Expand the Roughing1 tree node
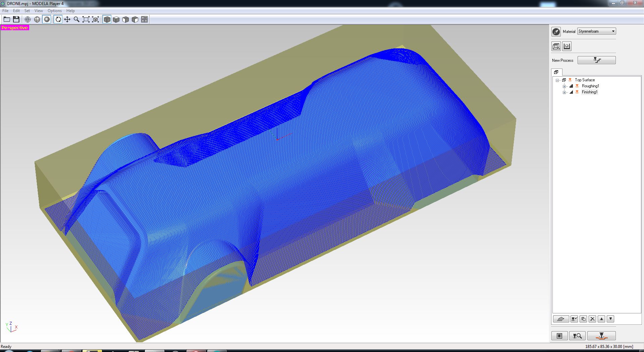This screenshot has height=352, width=644. tap(564, 86)
